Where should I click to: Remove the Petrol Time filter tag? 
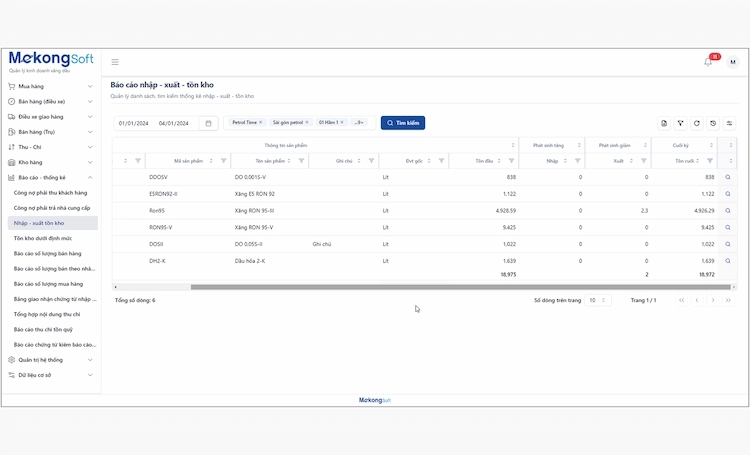pos(260,122)
